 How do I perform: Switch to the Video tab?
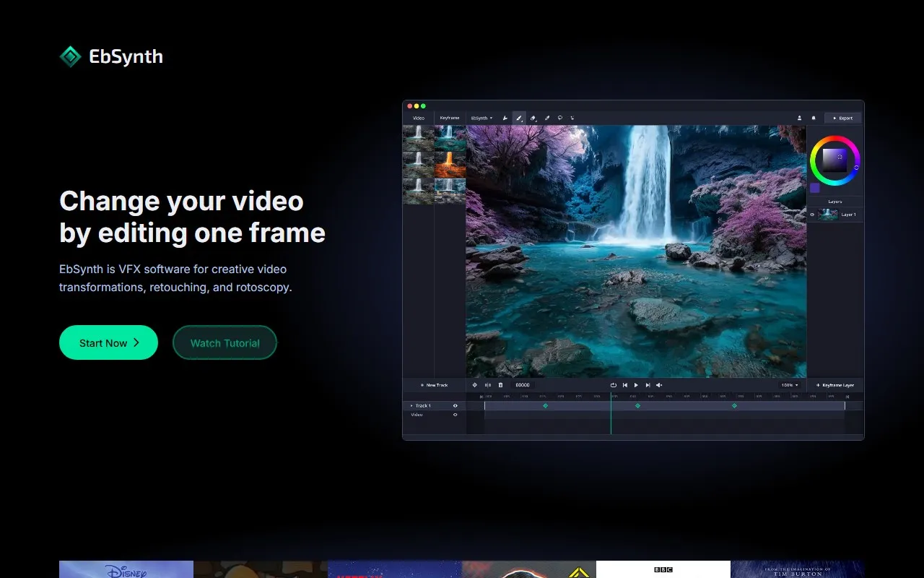tap(419, 118)
